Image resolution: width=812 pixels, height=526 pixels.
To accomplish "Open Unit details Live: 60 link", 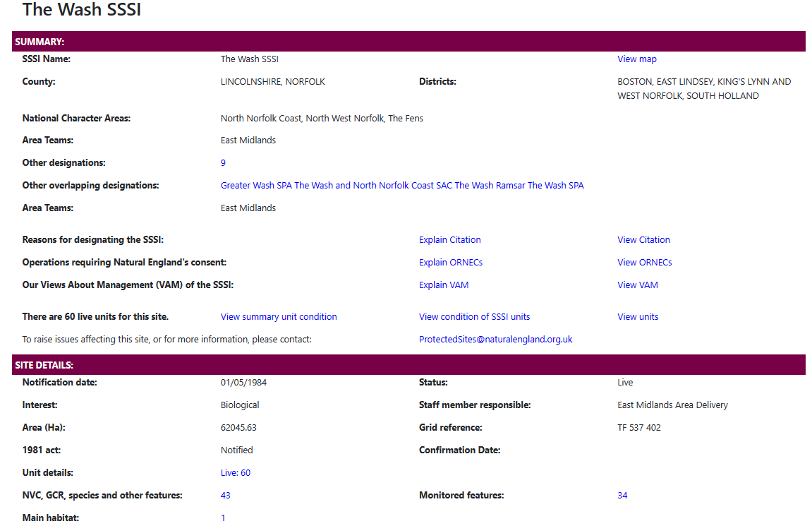I will point(236,473).
